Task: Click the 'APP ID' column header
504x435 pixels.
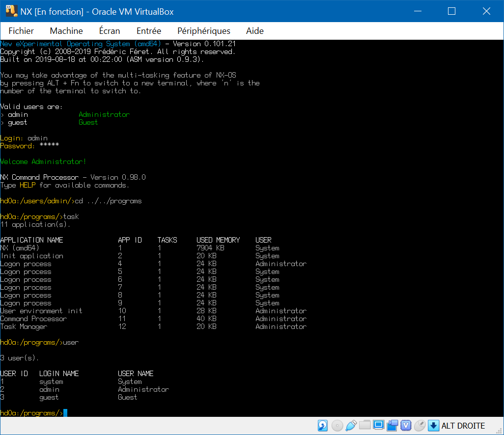Action: point(130,240)
